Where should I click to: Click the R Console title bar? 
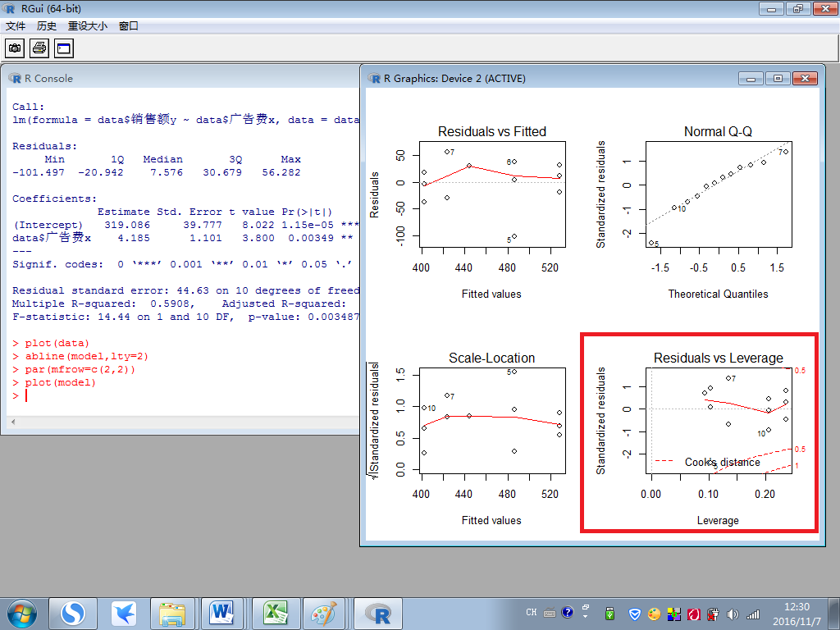coord(182,78)
